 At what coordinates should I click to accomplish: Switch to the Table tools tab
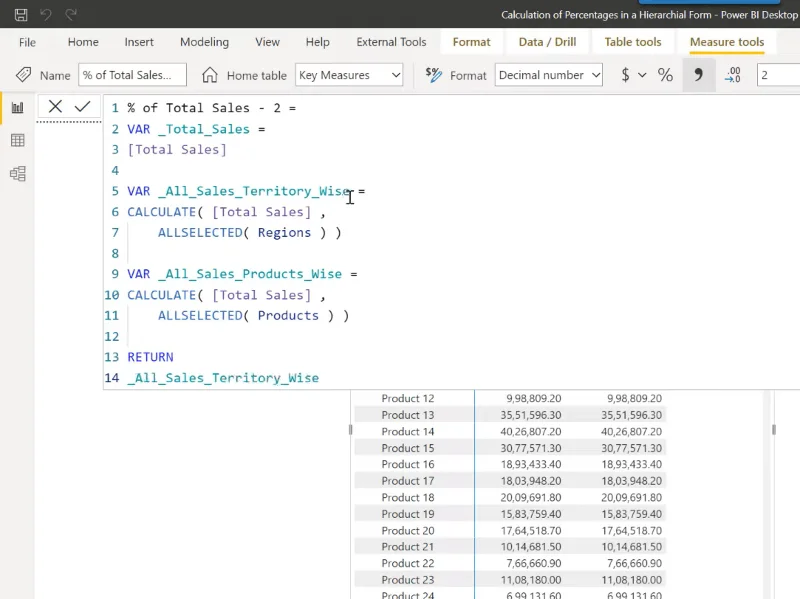pos(633,42)
